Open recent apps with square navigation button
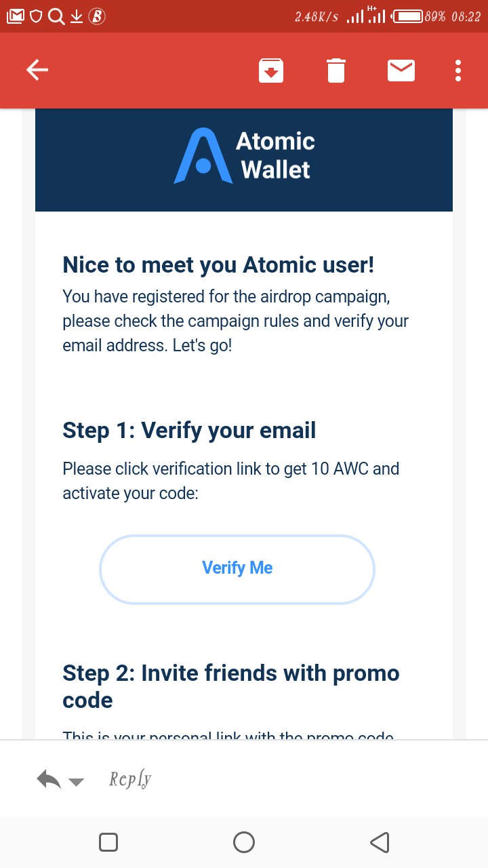The height and width of the screenshot is (868, 488). point(108,842)
